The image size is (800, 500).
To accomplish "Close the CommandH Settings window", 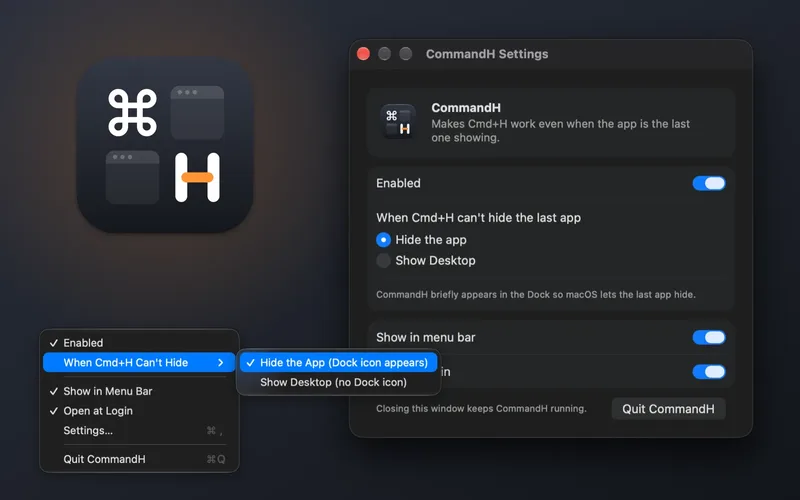I will (x=363, y=54).
